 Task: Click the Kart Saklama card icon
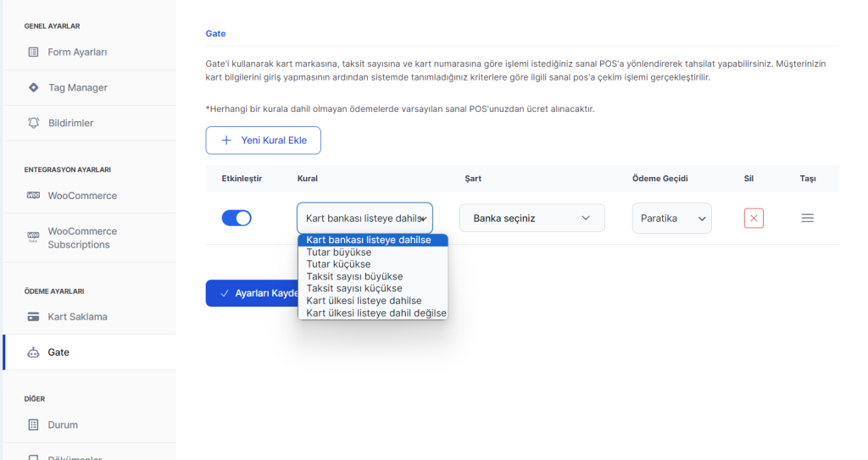[x=34, y=317]
